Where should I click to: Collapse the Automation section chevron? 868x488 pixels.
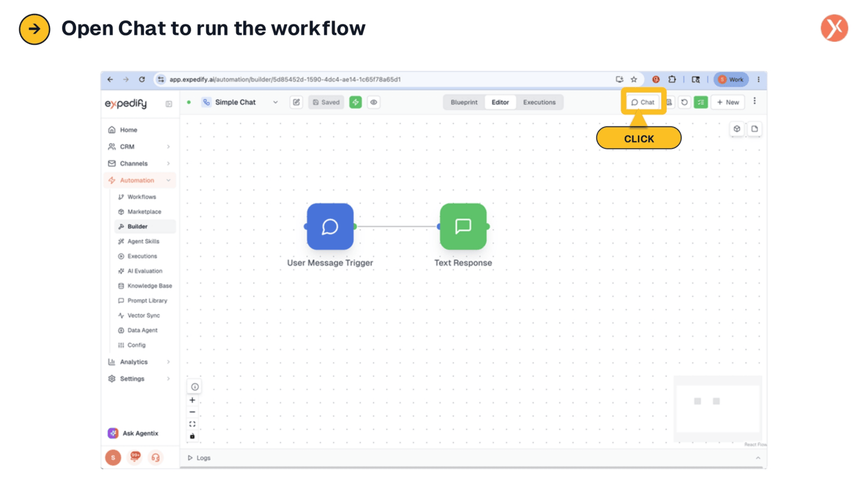click(168, 181)
